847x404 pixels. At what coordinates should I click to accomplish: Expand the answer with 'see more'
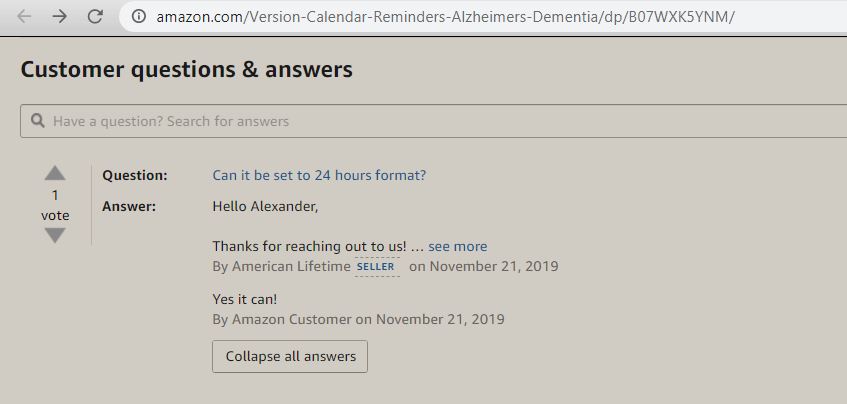click(458, 246)
